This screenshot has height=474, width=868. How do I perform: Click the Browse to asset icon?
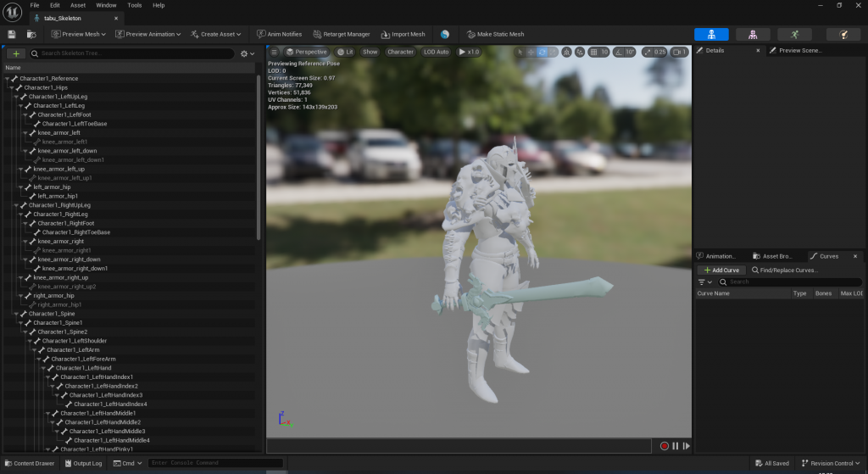[x=31, y=34]
